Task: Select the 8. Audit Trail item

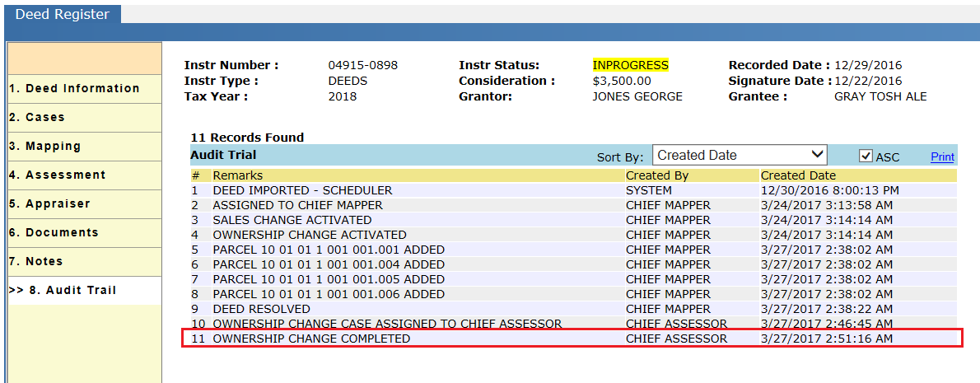Action: [x=84, y=291]
